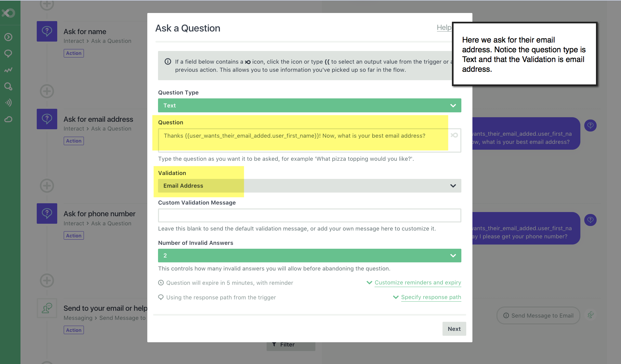Image resolution: width=621 pixels, height=364 pixels.
Task: Open the Question Type dropdown showing Text
Action: pyautogui.click(x=309, y=106)
